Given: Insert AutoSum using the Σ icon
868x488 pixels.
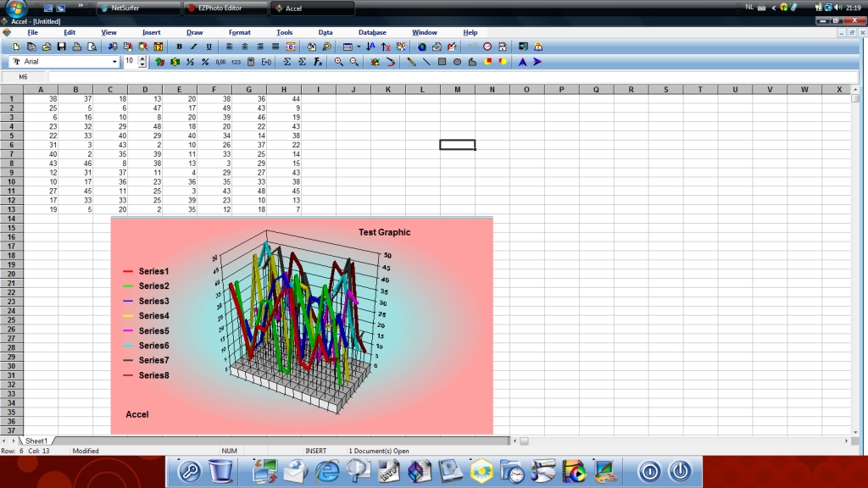Looking at the screenshot, I should pyautogui.click(x=287, y=61).
